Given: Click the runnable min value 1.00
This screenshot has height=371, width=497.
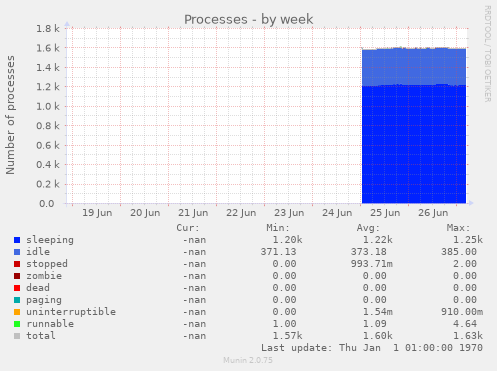Looking at the screenshot, I should coord(284,324).
